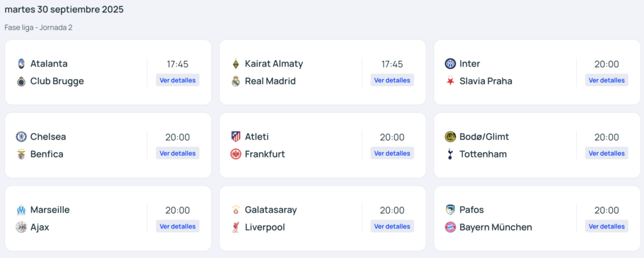Click the Galatasaray logo icon
Image resolution: width=644 pixels, height=258 pixels.
tap(236, 210)
